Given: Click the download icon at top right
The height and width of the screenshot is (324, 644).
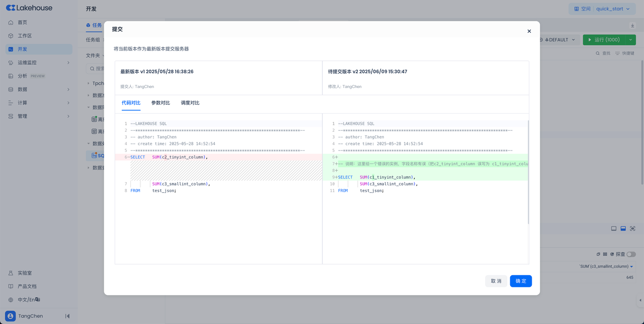Looking at the screenshot, I should [x=632, y=26].
